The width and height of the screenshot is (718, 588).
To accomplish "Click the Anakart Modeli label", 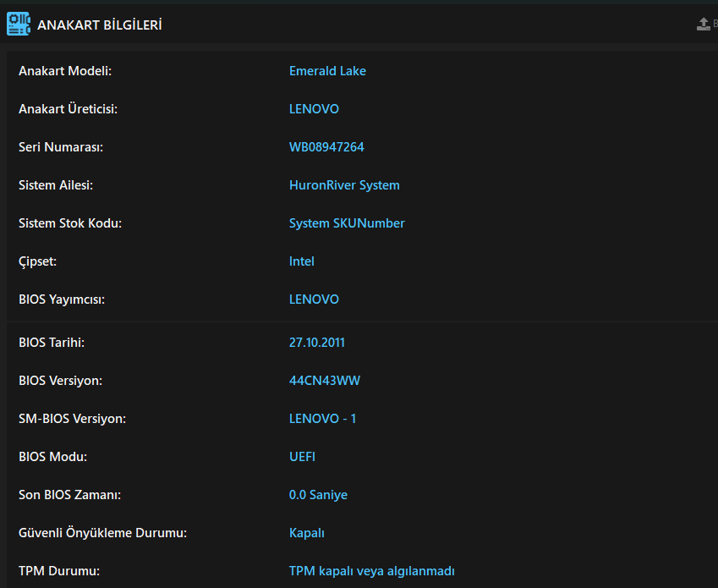I will tap(65, 71).
